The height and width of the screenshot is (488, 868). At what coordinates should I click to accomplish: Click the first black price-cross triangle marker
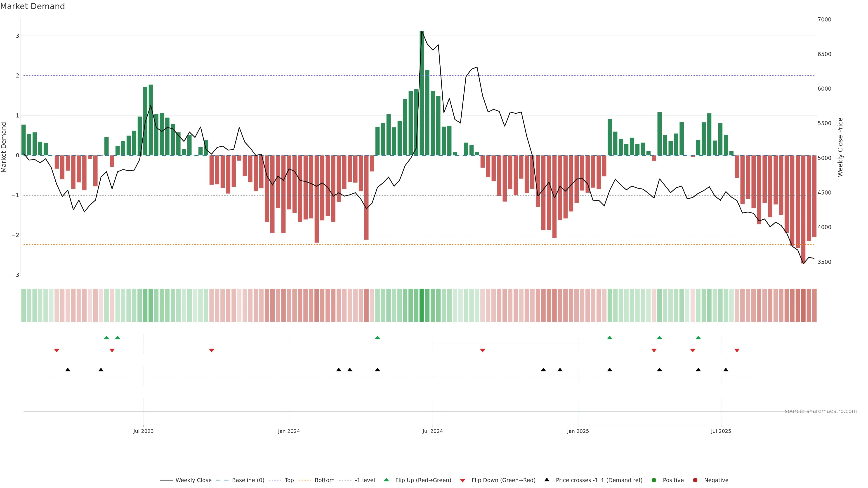point(68,369)
